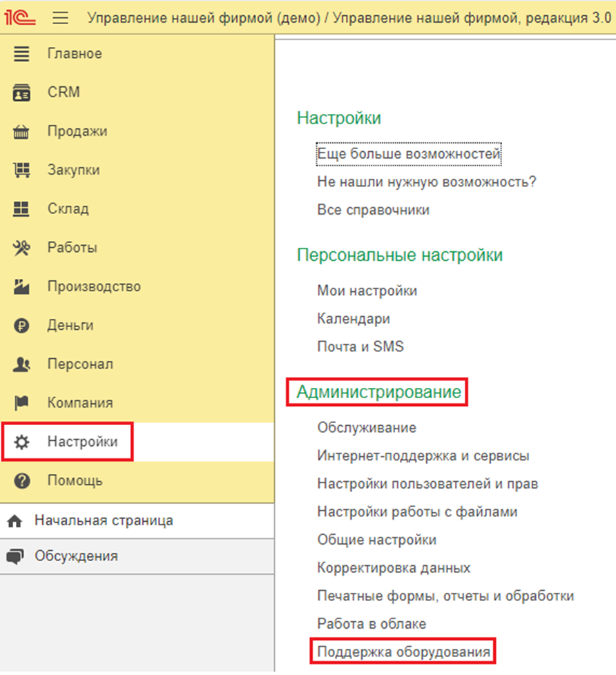The width and height of the screenshot is (616, 675).
Task: Open Общие настройки
Action: coord(376,540)
